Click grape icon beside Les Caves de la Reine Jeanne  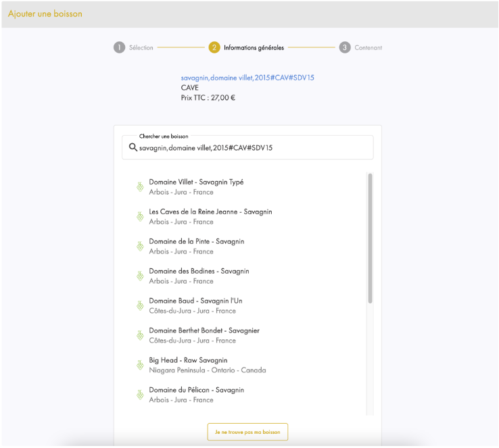point(140,216)
